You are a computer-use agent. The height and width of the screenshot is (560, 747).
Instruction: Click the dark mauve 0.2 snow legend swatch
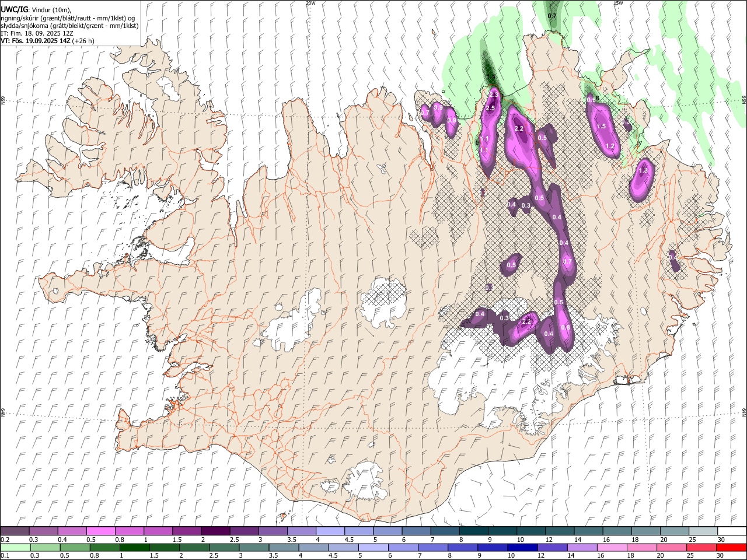(15, 531)
